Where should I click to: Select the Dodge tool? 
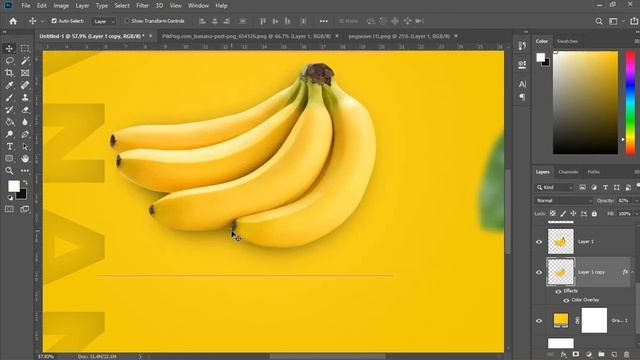[9, 134]
